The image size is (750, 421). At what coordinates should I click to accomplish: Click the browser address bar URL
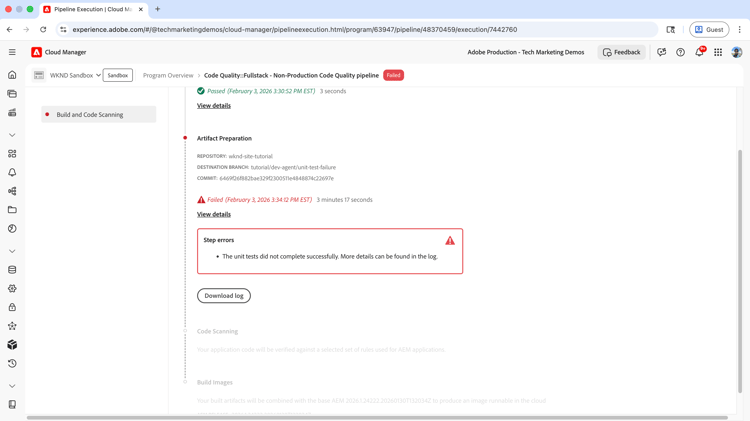(295, 30)
